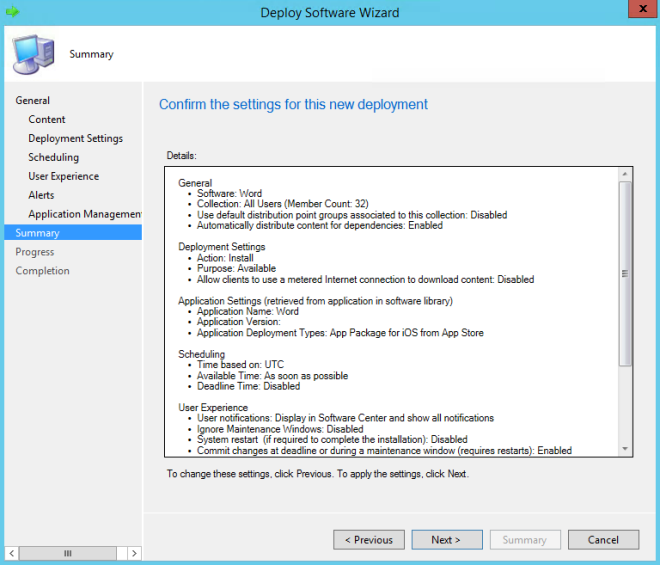Click the 'Scheduling' heading in details box
This screenshot has width=660, height=565.
[x=201, y=354]
